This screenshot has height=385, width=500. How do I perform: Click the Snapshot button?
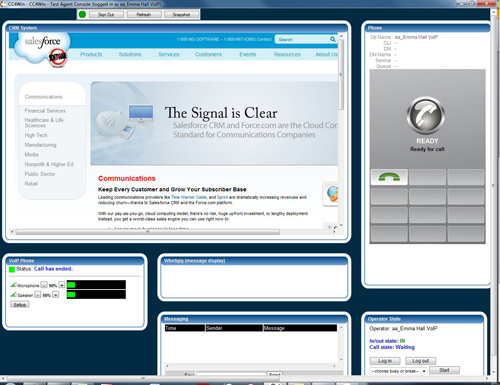[x=181, y=15]
